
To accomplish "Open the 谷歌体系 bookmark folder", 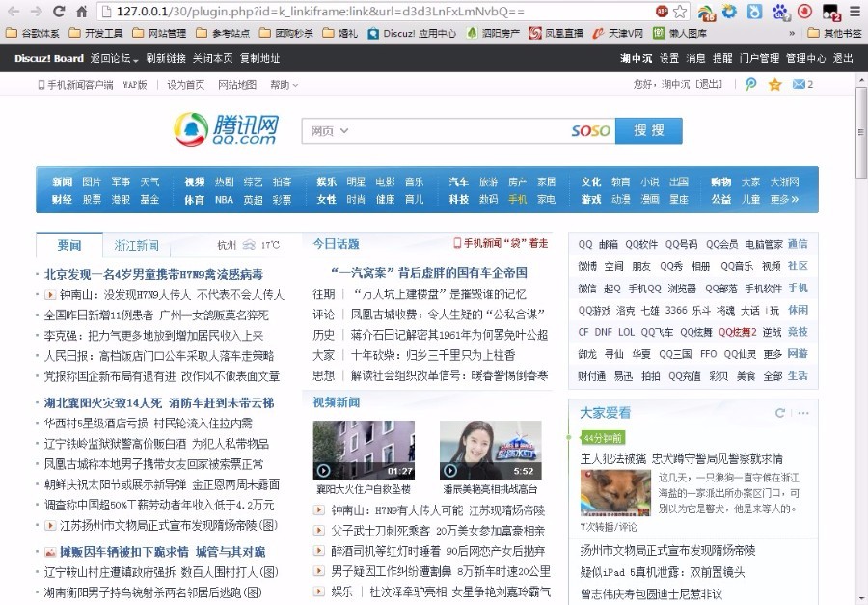I will click(33, 33).
